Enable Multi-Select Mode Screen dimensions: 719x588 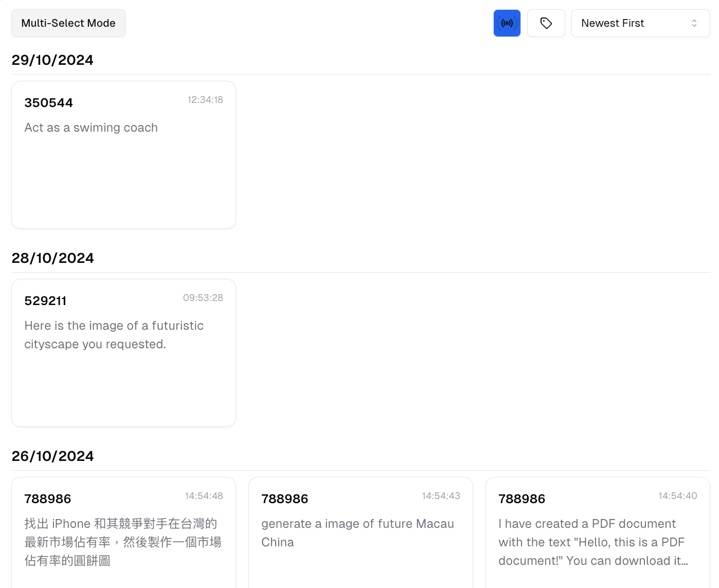tap(68, 23)
